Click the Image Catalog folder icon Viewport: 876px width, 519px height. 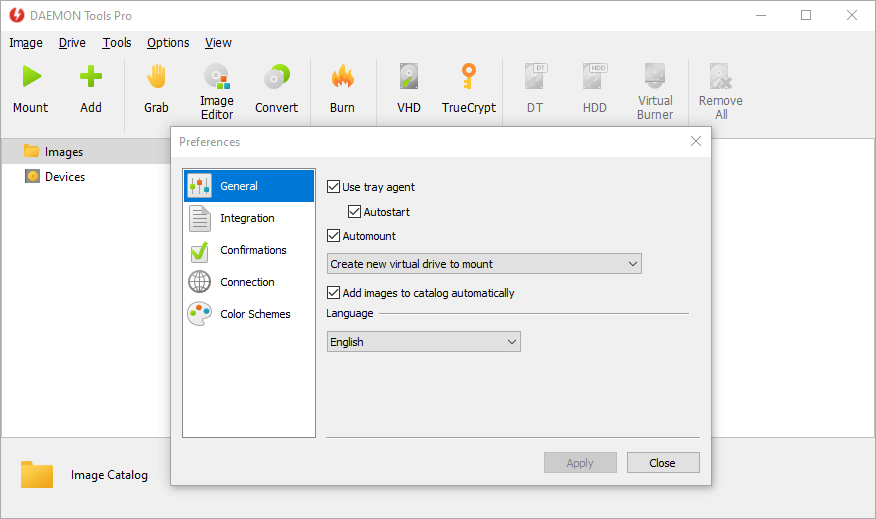[37, 475]
